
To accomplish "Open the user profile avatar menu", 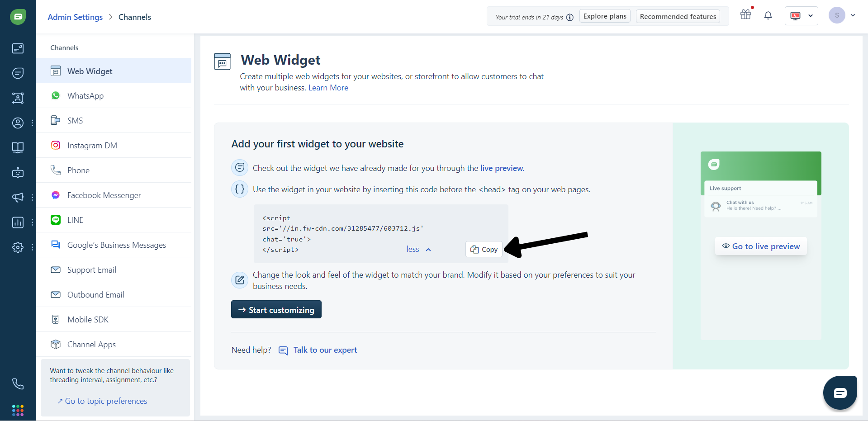I will (x=842, y=15).
